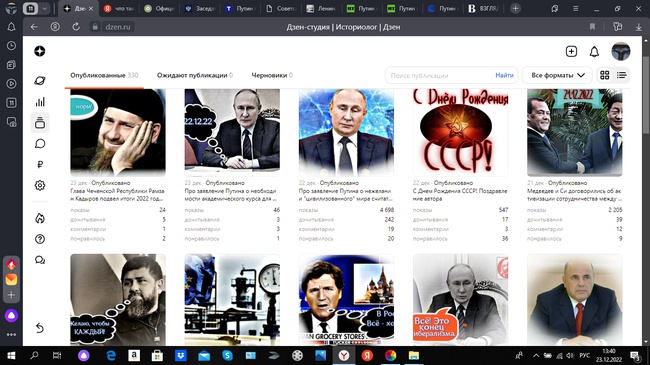This screenshot has width=650, height=365.
Task: Open Tucker Carlson grocery stores thumbnail
Action: pyautogui.click(x=346, y=299)
